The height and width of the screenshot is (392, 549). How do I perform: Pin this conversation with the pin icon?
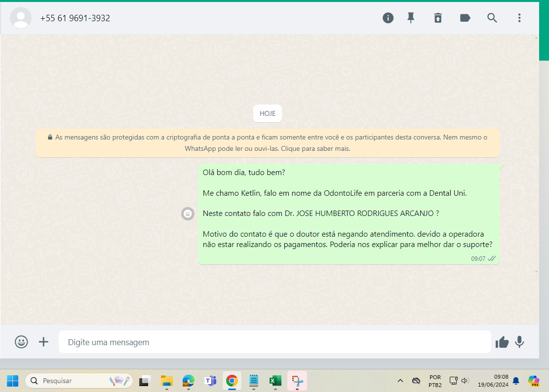click(x=411, y=18)
